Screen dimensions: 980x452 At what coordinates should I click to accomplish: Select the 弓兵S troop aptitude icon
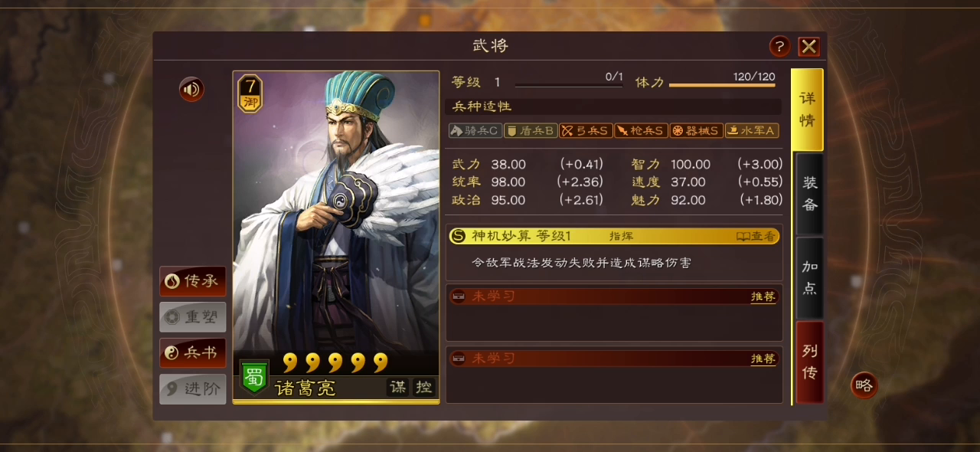586,131
